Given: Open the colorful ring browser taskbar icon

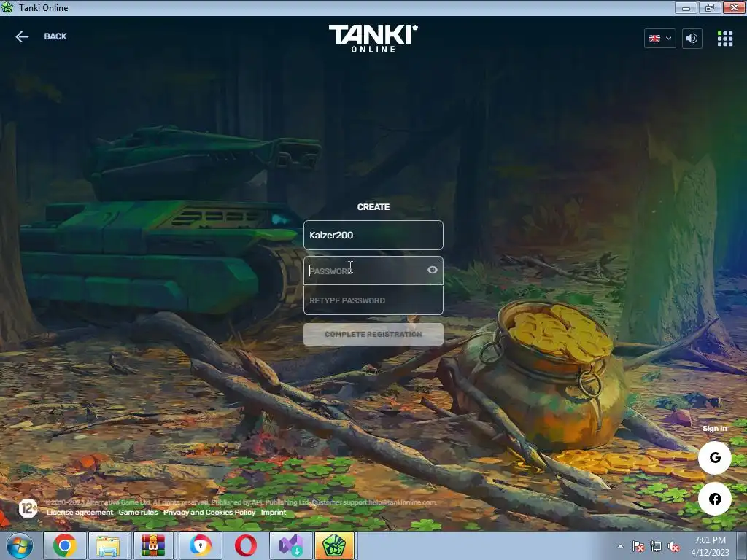Looking at the screenshot, I should click(x=200, y=545).
